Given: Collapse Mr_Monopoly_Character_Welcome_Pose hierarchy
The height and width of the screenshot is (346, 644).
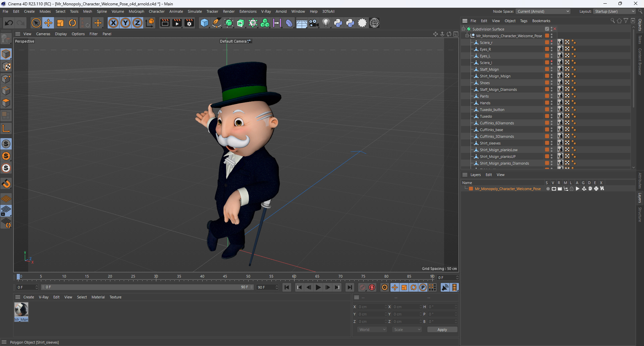Looking at the screenshot, I should pyautogui.click(x=467, y=36).
